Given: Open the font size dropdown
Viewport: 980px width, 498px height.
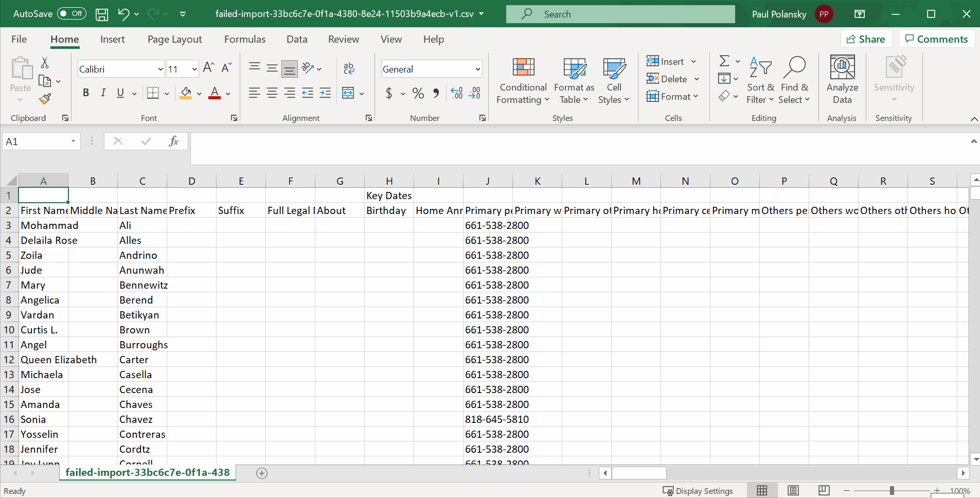Looking at the screenshot, I should pos(194,69).
